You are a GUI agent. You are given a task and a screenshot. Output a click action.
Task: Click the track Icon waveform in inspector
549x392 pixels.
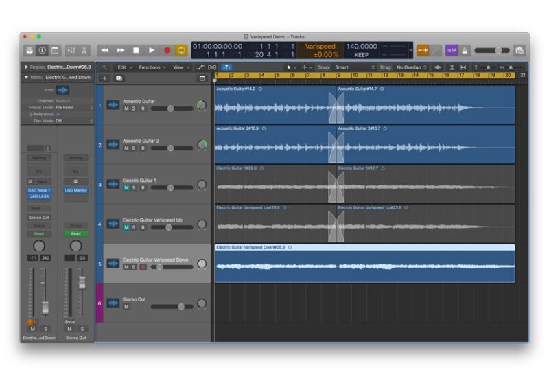tap(62, 90)
